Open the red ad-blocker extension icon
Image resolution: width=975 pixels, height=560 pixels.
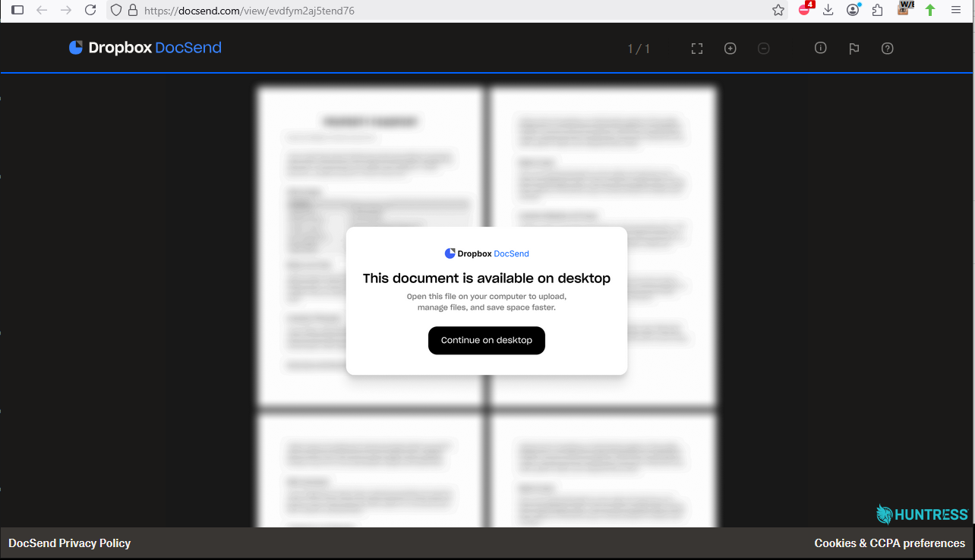click(806, 10)
